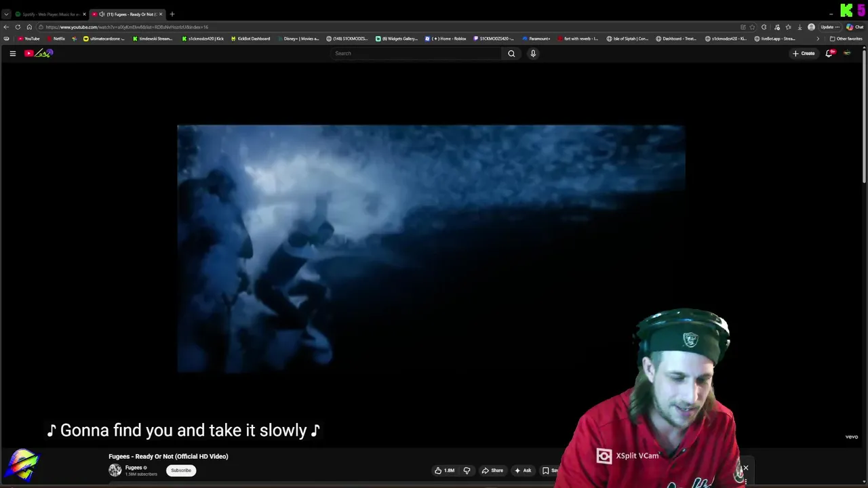Image resolution: width=868 pixels, height=488 pixels.
Task: Click the video title Fugees - Ready Or Not
Action: [x=168, y=456]
